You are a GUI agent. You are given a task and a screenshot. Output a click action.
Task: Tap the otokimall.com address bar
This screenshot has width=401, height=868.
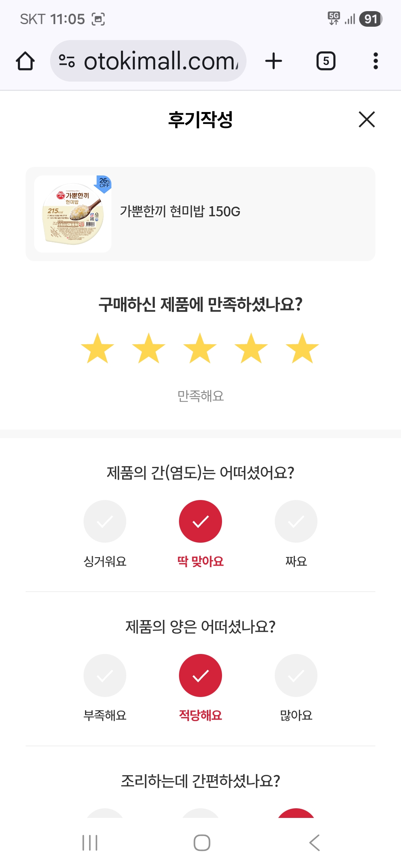[160, 61]
